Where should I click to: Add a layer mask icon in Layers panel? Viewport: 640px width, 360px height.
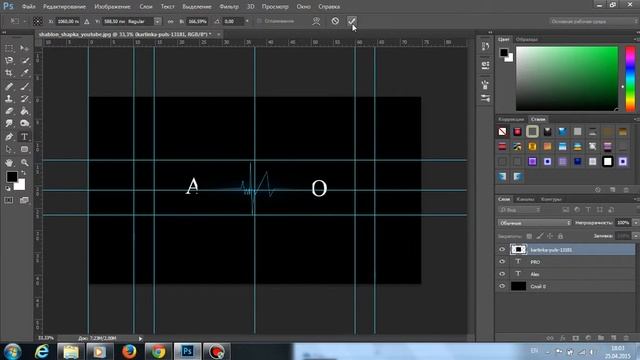[576, 338]
